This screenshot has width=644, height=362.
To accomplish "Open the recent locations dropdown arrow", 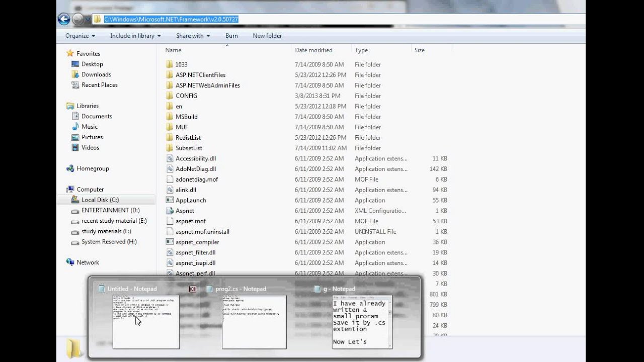I will point(88,20).
